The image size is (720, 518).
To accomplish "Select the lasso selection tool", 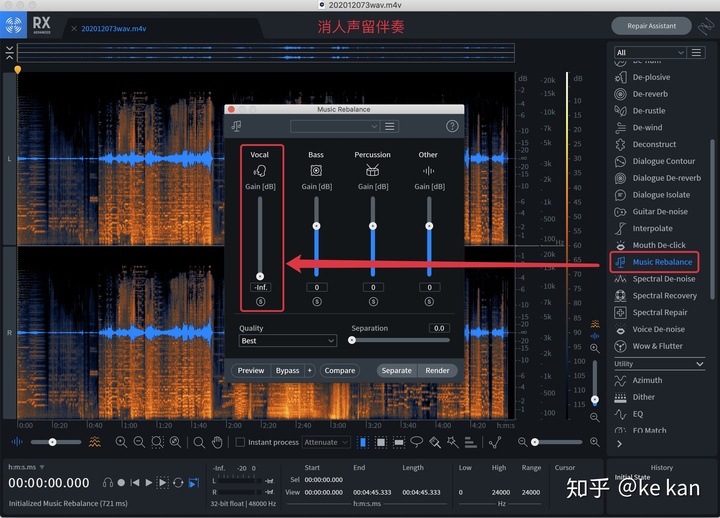I will 416,442.
